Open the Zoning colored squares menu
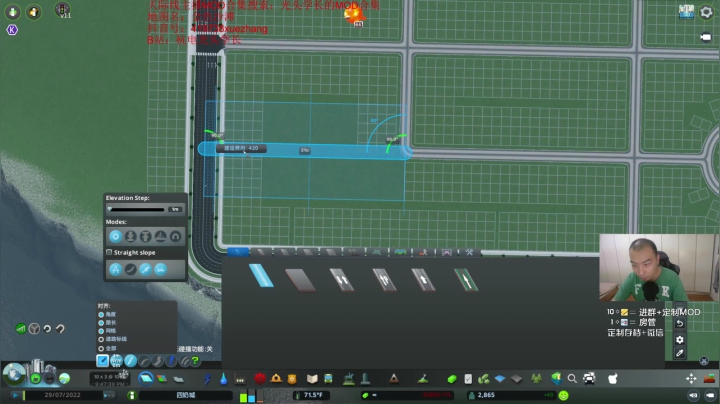 coord(162,379)
